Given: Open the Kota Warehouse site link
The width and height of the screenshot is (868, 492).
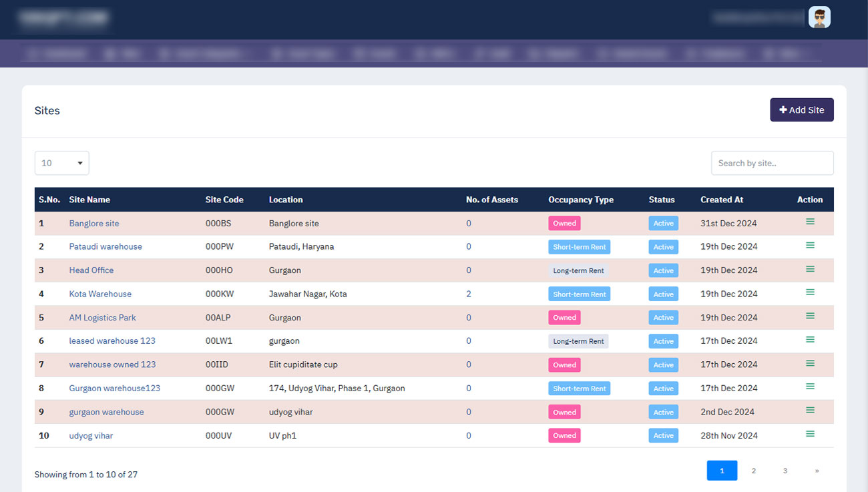Looking at the screenshot, I should 100,294.
